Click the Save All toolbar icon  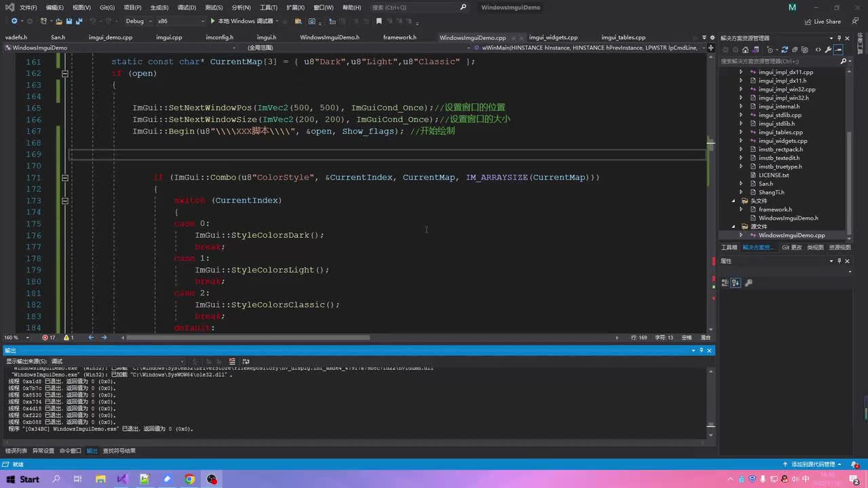pos(79,21)
